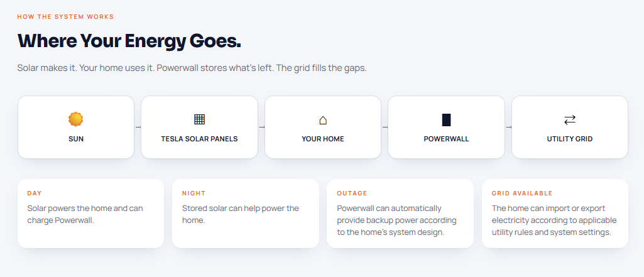This screenshot has width=644, height=277.
Task: Click the arrow between Your Home and Powerwall
Action: 385,128
